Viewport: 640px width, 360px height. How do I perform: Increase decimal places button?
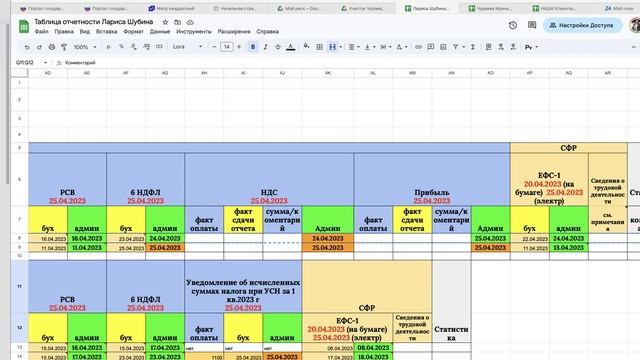point(147,47)
